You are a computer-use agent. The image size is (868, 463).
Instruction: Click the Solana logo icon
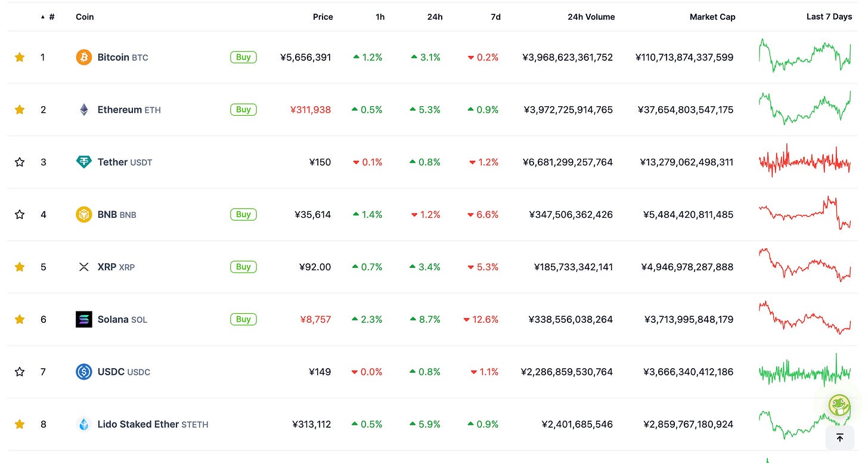pos(84,319)
